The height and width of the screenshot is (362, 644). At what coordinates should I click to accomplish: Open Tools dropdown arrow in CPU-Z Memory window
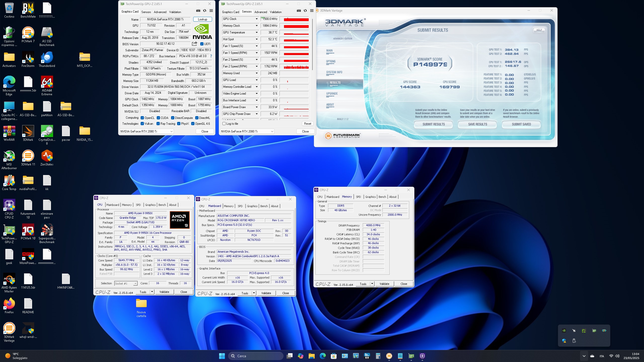point(372,284)
